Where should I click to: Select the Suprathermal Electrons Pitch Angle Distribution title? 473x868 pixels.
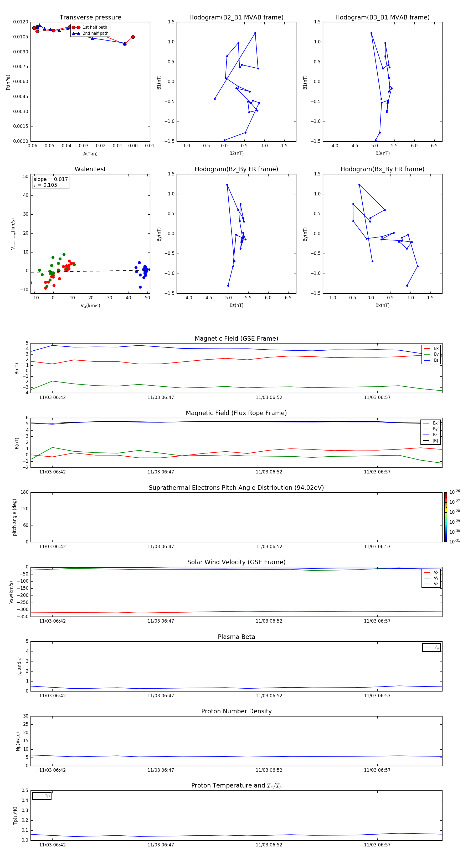tap(236, 488)
